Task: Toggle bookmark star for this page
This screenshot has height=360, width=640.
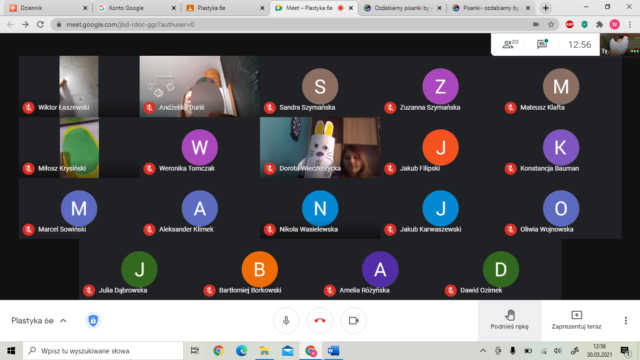Action: (551, 24)
